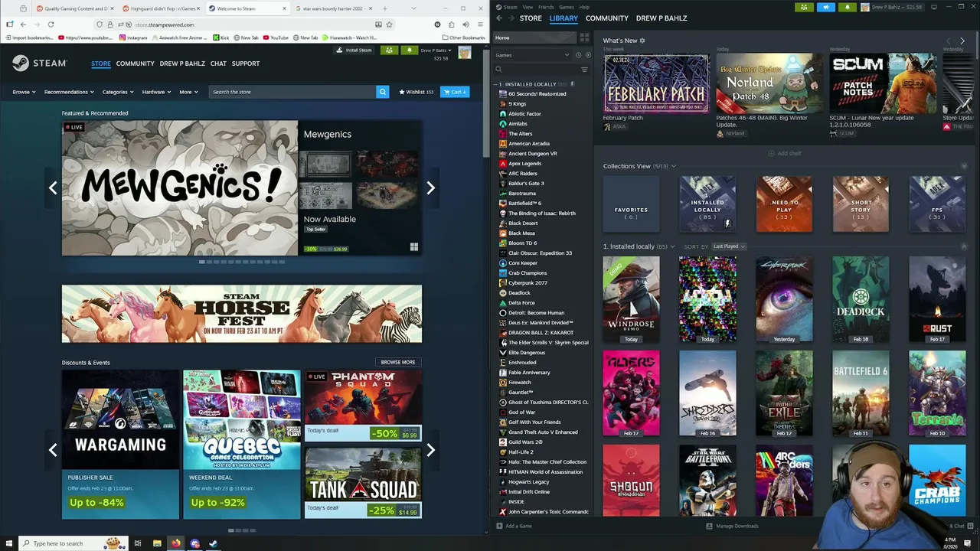Switch to COMMUNITY tab in Steam client

point(607,18)
